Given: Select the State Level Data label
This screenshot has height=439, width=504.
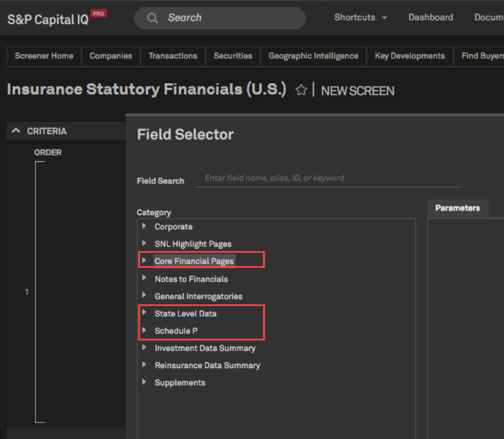Looking at the screenshot, I should 186,314.
